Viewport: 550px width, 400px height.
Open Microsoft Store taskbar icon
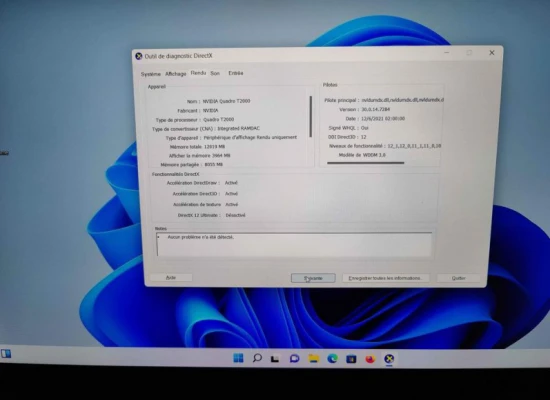(351, 359)
